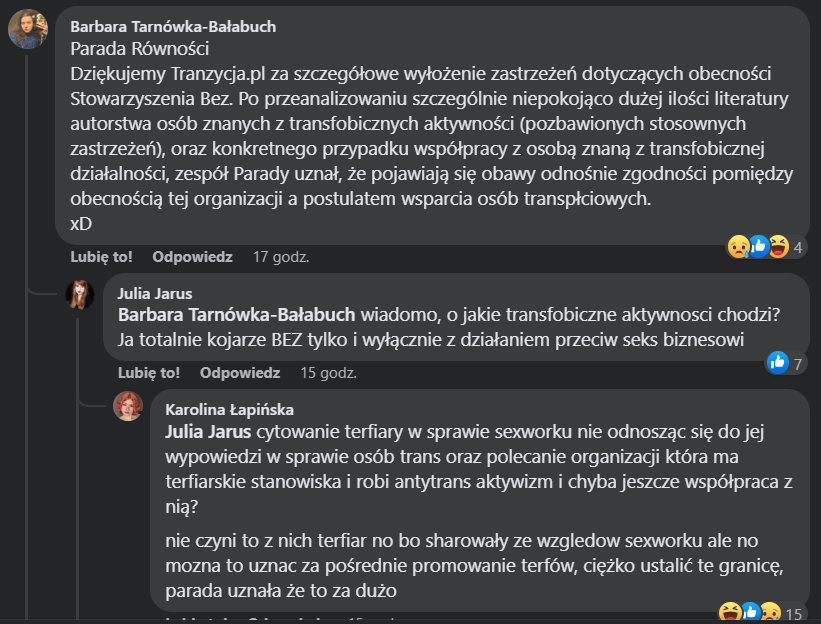
Task: Click the Barbara Tarnówka-Bałabuch mention in Julia's reply
Action: [x=237, y=315]
